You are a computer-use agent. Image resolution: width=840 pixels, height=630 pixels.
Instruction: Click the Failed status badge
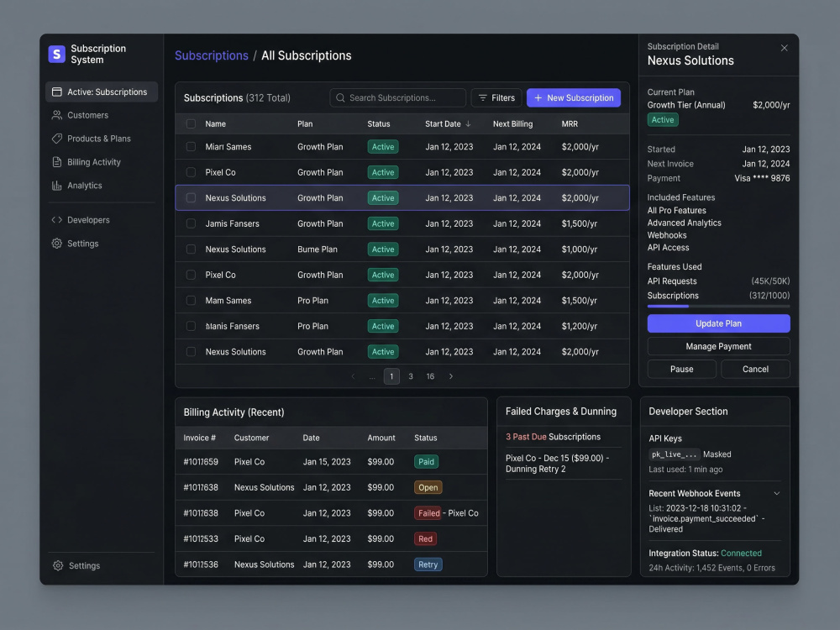(x=428, y=513)
